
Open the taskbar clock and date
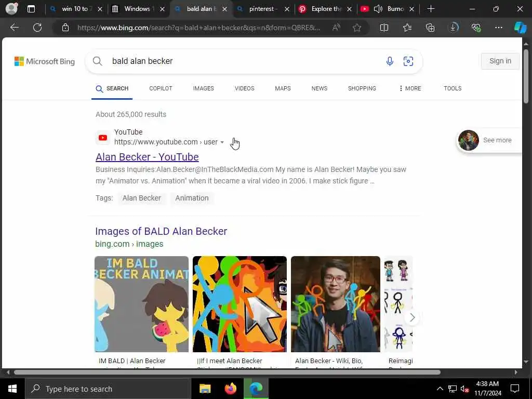pos(487,389)
